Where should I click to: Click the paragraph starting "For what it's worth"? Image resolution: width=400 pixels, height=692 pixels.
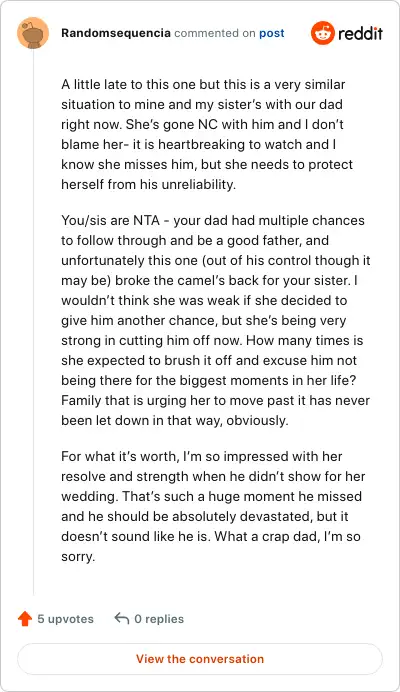pyautogui.click(x=213, y=506)
